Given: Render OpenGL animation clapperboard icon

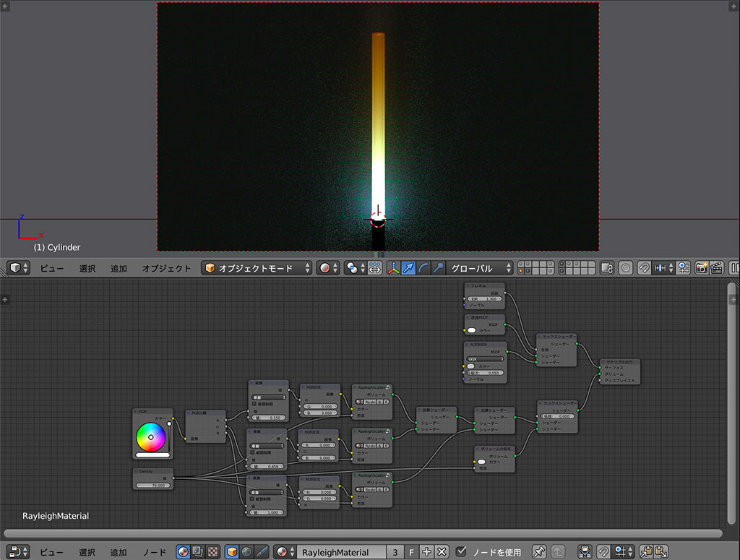Looking at the screenshot, I should (716, 268).
